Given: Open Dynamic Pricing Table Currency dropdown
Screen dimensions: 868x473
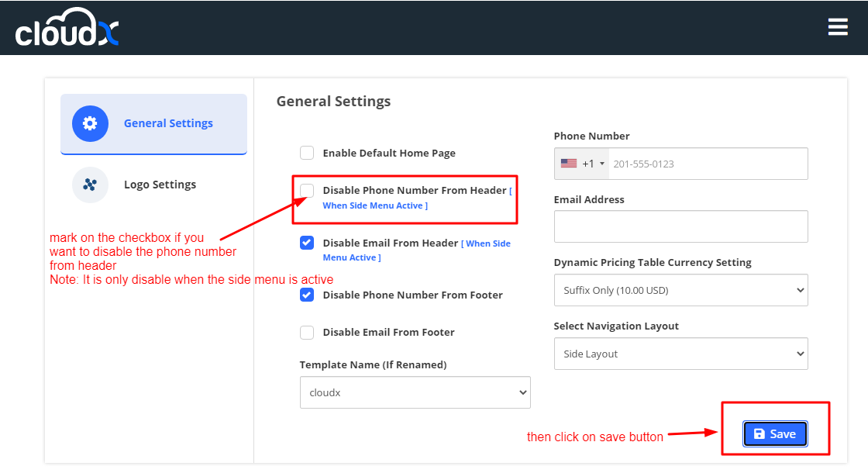Looking at the screenshot, I should [x=680, y=290].
